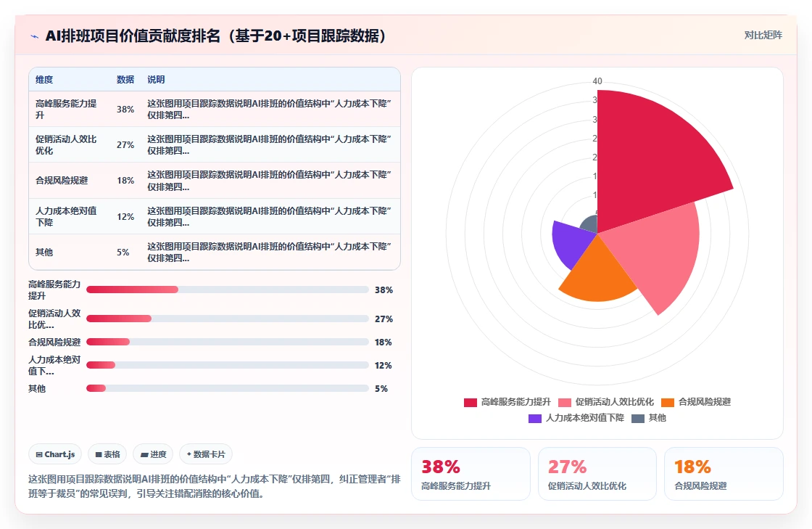Toggle 人力成本绝对值下降 legend purple swatch

click(x=534, y=419)
